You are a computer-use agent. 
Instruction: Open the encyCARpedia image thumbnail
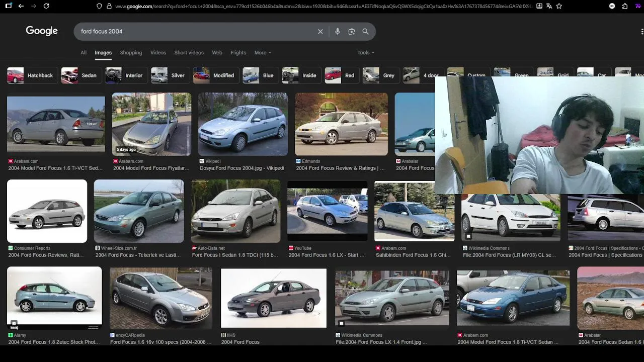(x=161, y=298)
